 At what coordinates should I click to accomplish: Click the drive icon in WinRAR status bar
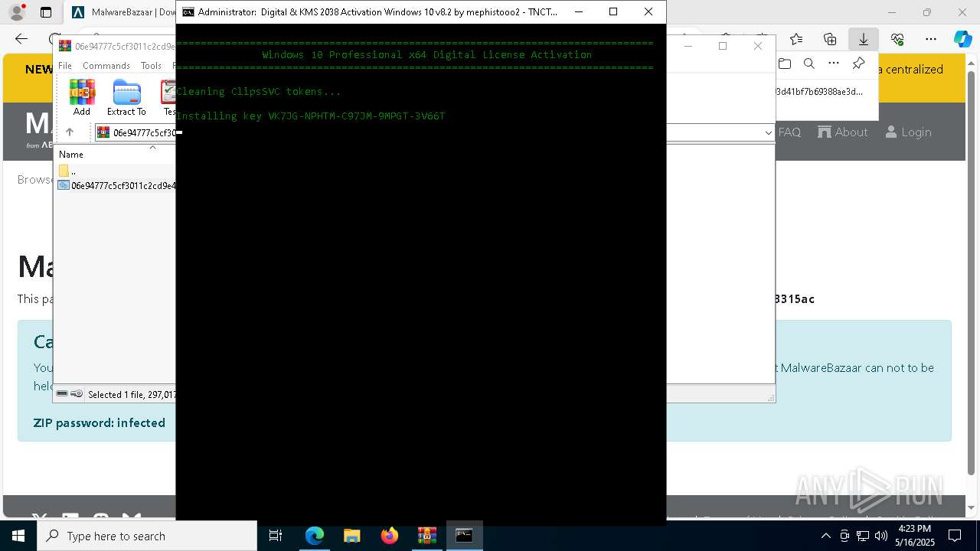coord(63,394)
